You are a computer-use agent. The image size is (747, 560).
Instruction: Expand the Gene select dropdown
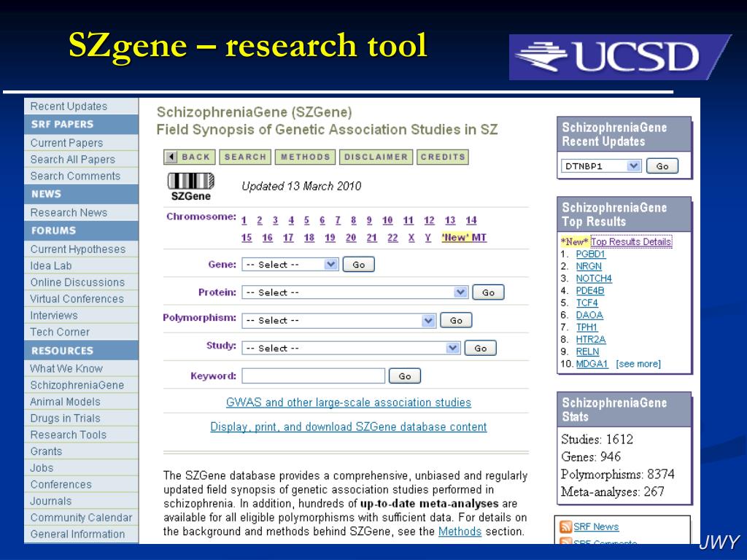point(290,264)
